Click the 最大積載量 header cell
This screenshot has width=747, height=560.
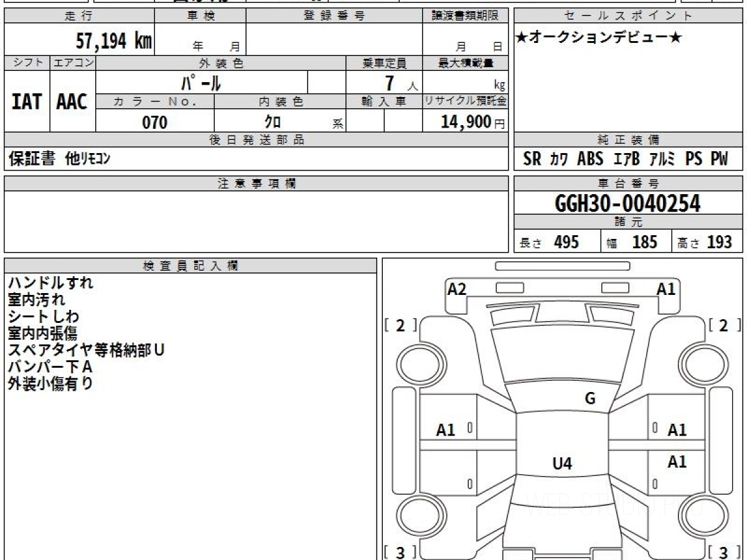(465, 63)
